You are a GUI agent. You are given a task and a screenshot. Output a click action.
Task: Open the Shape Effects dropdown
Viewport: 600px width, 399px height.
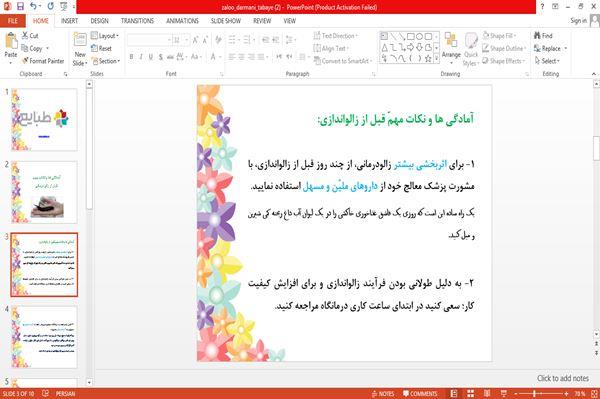(x=504, y=61)
